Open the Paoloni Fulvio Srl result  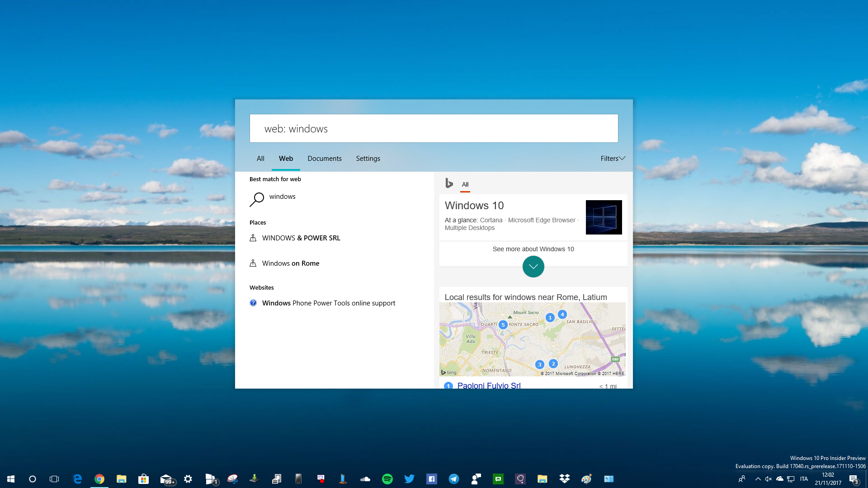pos(489,385)
